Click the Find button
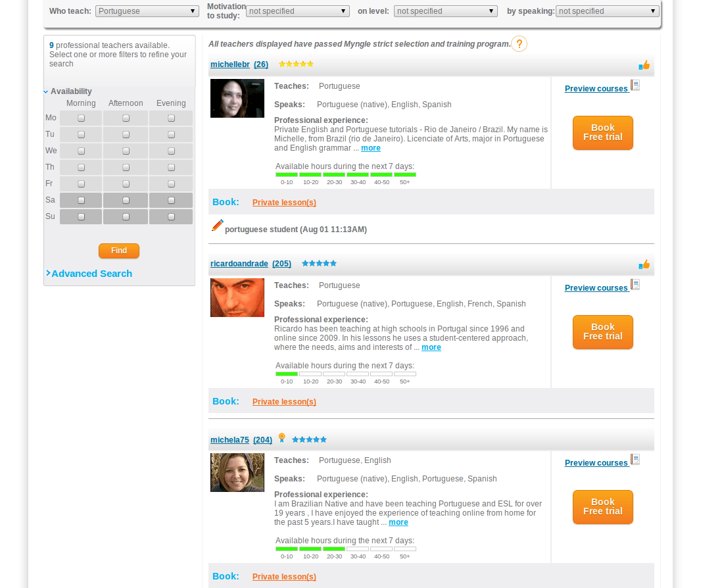This screenshot has width=701, height=588. click(119, 251)
